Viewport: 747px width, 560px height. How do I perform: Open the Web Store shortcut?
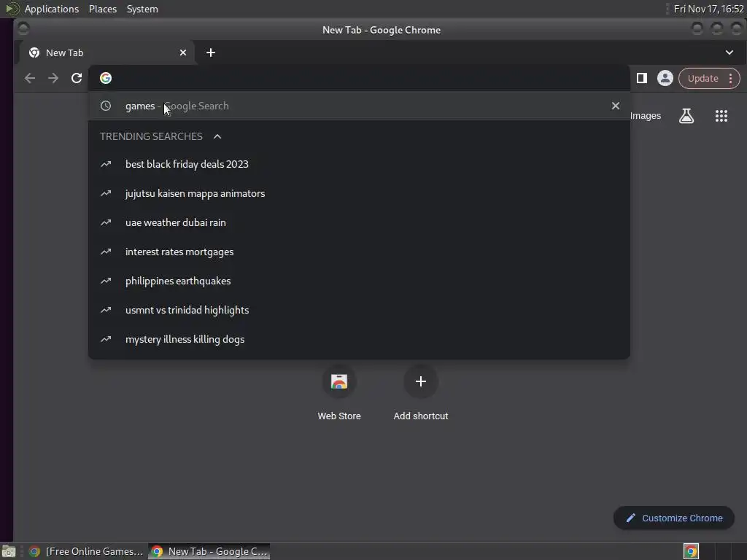(339, 393)
